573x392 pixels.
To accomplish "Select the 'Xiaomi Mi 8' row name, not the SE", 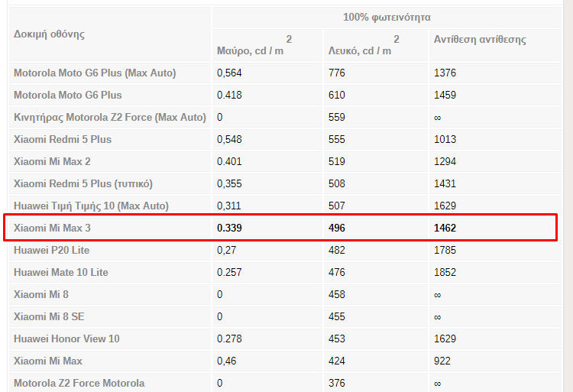I will point(41,294).
